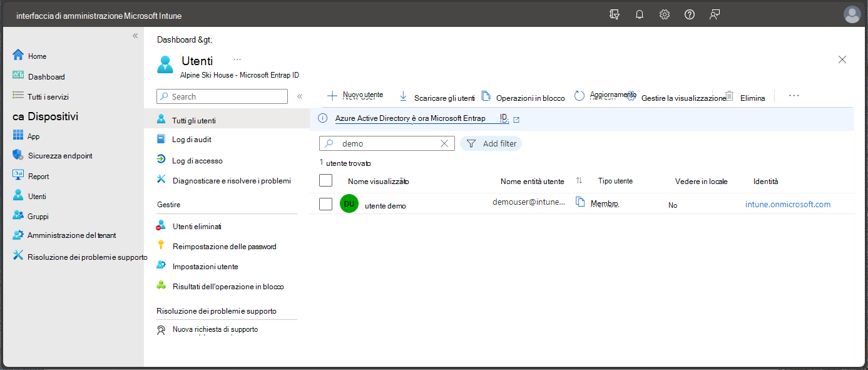The height and width of the screenshot is (370, 868).
Task: Open the help question mark icon
Action: 690,14
